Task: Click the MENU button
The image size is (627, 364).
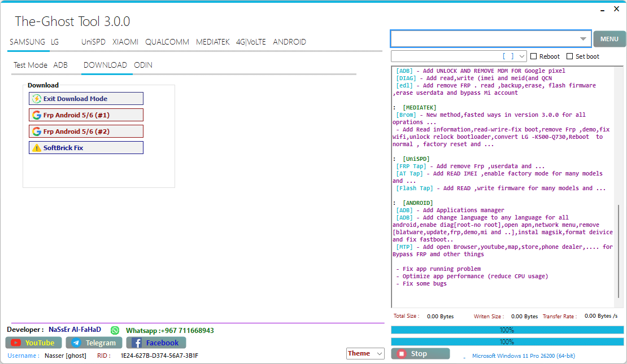Action: click(x=609, y=39)
